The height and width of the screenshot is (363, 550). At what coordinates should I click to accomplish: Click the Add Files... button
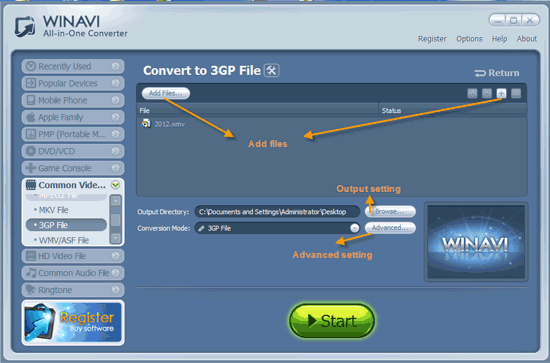coord(166,93)
